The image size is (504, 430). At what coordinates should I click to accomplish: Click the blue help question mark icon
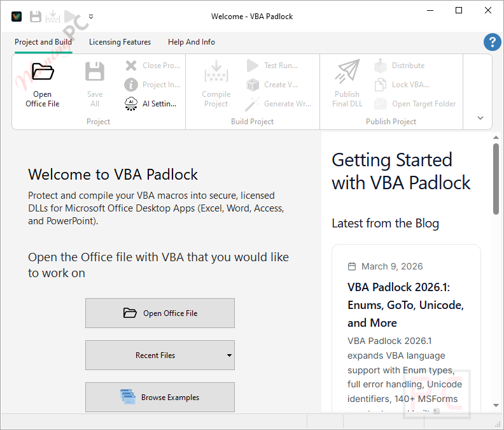(492, 42)
